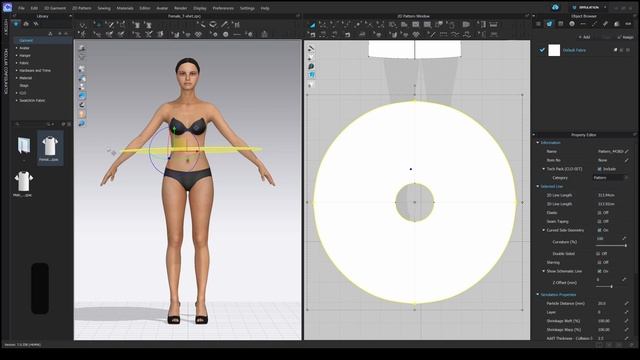The width and height of the screenshot is (640, 360).
Task: Open the Category dropdown in Property Editor
Action: point(610,178)
